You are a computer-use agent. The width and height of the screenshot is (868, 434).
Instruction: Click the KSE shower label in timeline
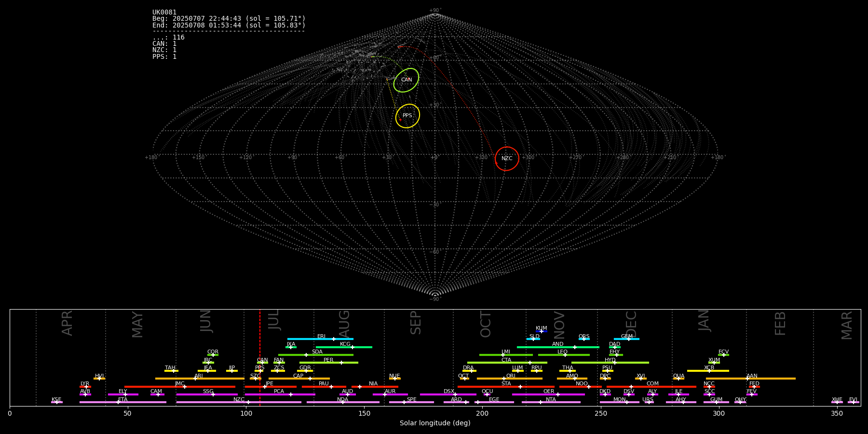(x=56, y=400)
